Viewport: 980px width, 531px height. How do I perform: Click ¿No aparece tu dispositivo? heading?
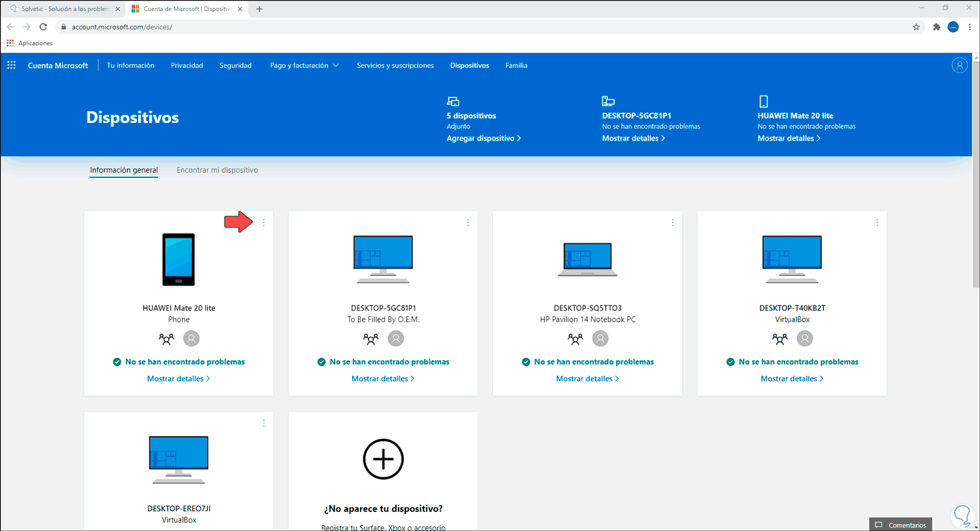coord(383,508)
